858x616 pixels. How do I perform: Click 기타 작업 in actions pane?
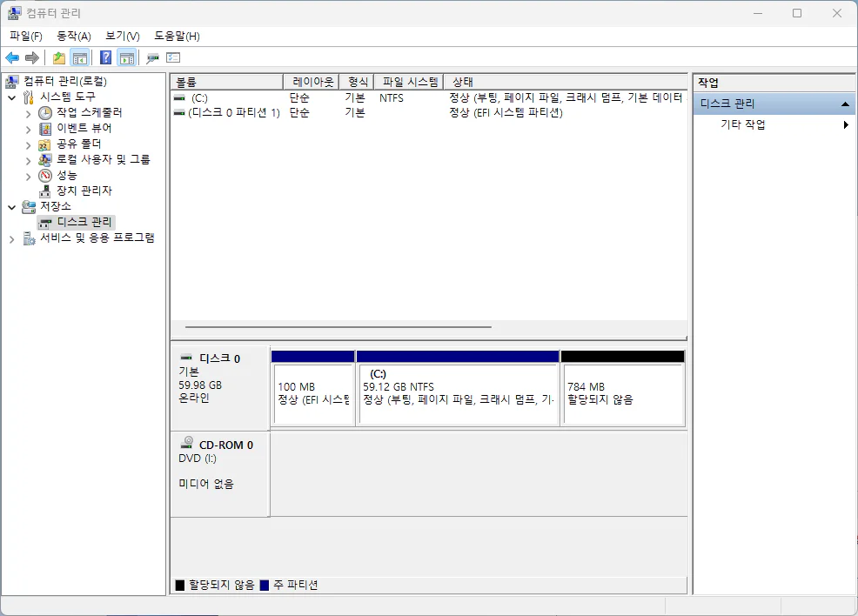(x=742, y=124)
